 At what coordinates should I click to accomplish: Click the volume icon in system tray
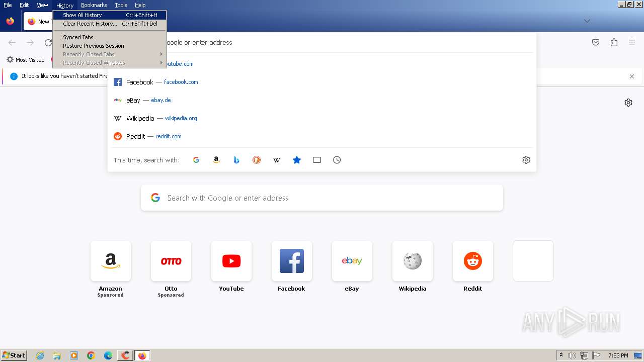573,355
